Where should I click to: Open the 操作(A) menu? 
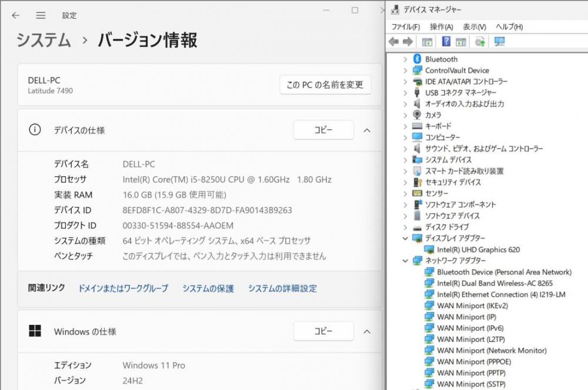[442, 26]
